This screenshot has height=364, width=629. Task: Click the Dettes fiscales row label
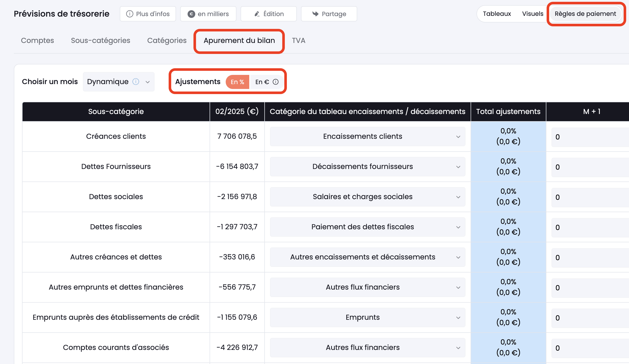tap(116, 227)
